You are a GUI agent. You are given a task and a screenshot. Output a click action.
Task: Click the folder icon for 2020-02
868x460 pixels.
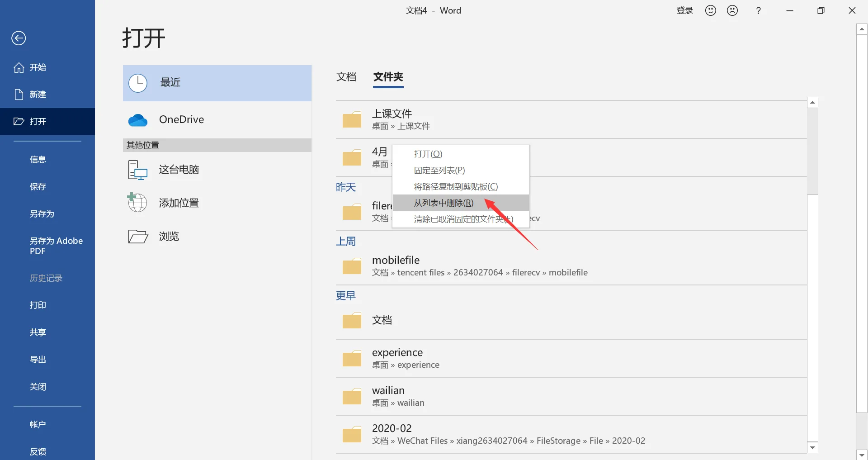pyautogui.click(x=352, y=434)
